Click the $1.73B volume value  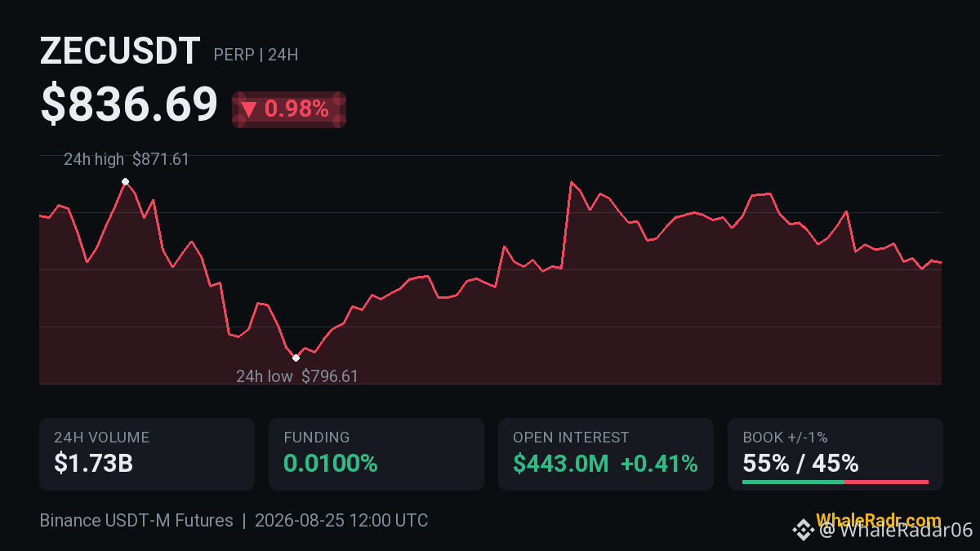[94, 464]
